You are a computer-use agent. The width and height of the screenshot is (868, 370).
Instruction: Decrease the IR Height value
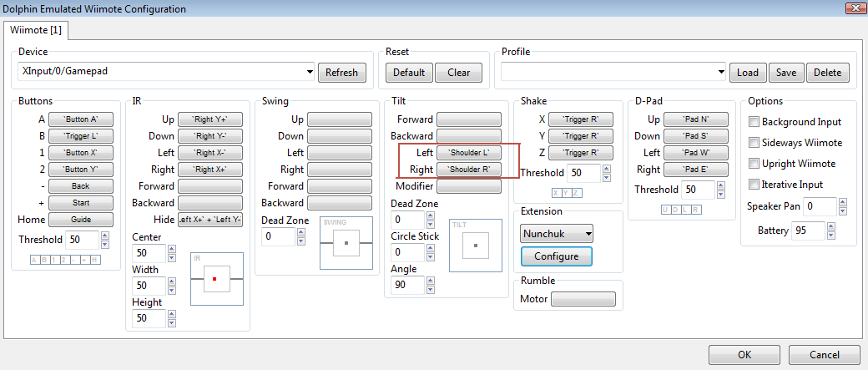(x=172, y=323)
